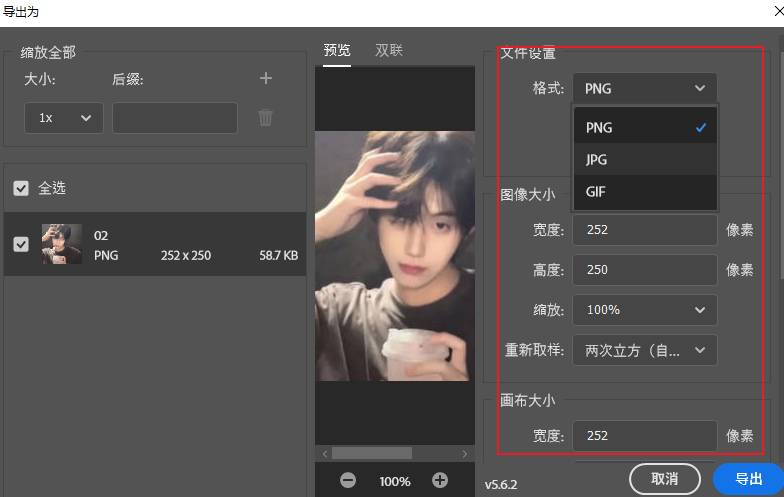Choose JPG from the format list
Viewport: 784px width, 497px height.
point(645,160)
